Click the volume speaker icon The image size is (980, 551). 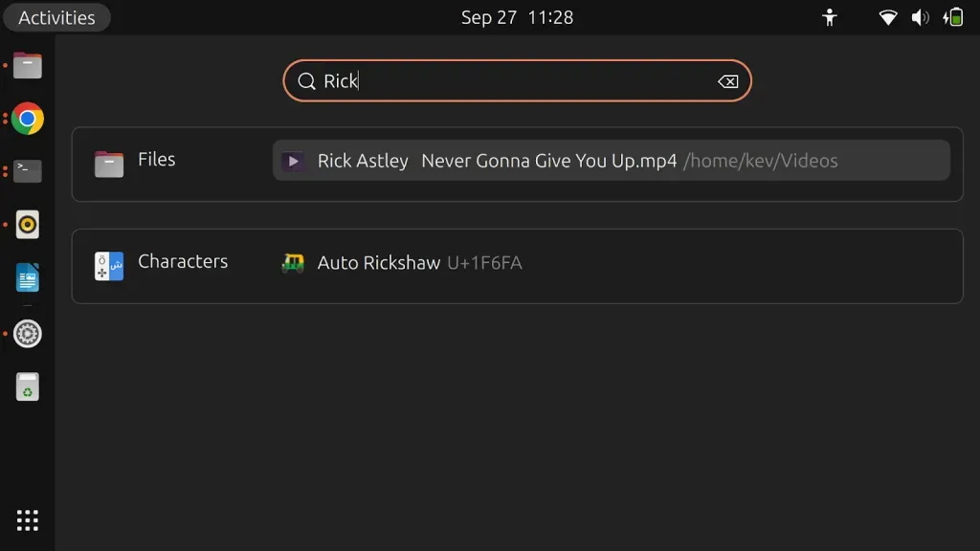coord(920,17)
